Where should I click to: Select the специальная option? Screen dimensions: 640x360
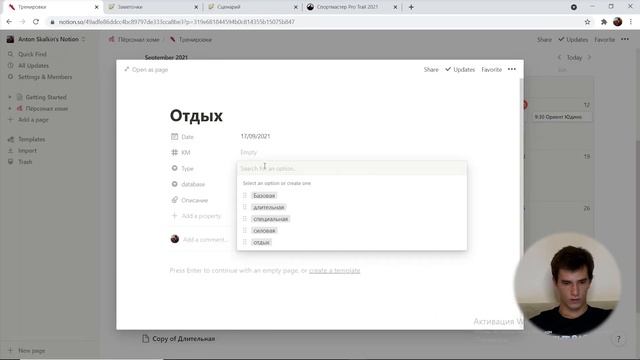[x=271, y=219]
